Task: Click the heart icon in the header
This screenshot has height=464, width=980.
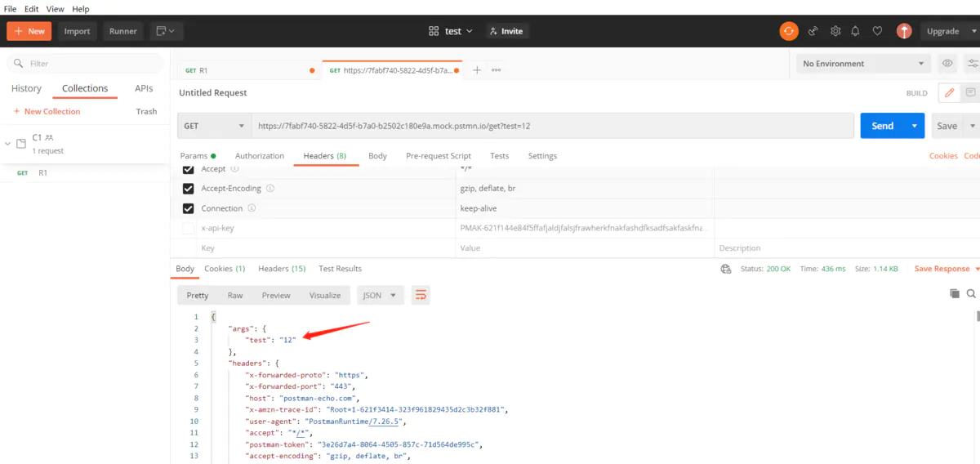Action: pyautogui.click(x=877, y=31)
